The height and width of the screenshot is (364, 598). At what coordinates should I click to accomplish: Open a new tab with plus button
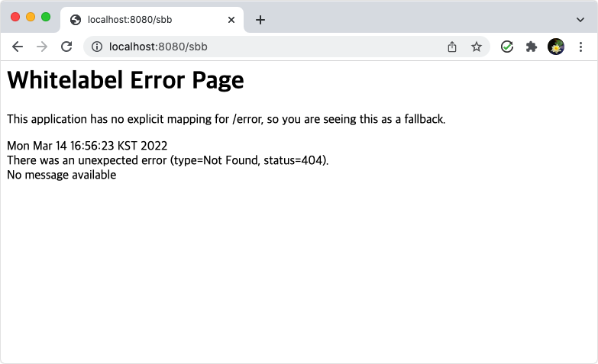260,20
